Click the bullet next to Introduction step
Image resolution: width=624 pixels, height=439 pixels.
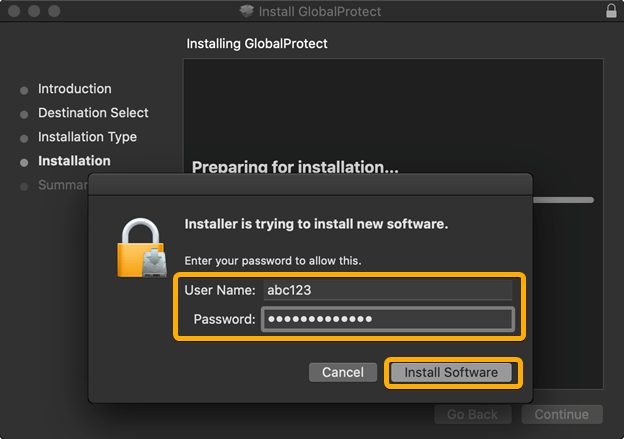[24, 90]
